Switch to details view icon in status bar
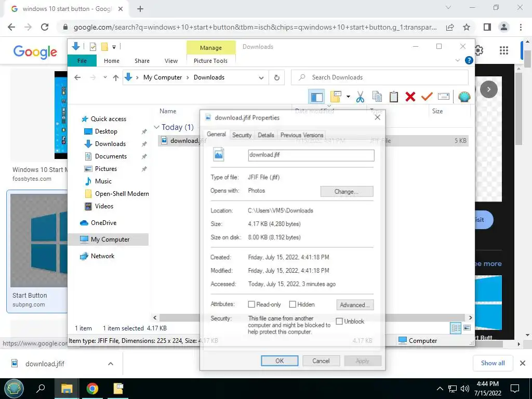The image size is (532, 399). click(456, 328)
